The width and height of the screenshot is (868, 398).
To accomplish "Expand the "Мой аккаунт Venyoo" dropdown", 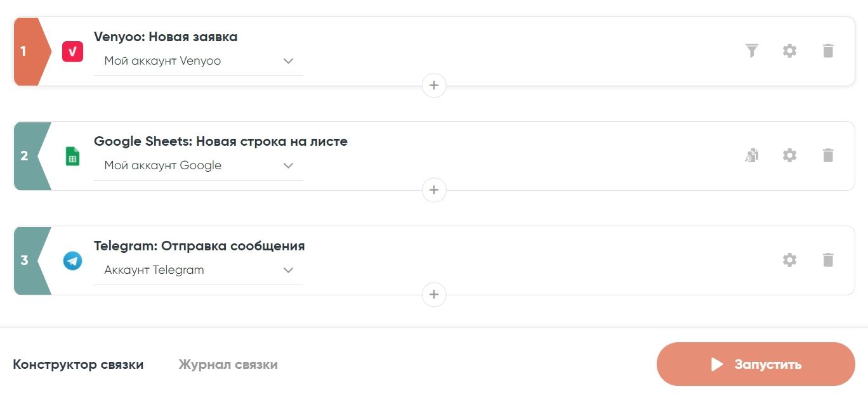I will point(198,61).
